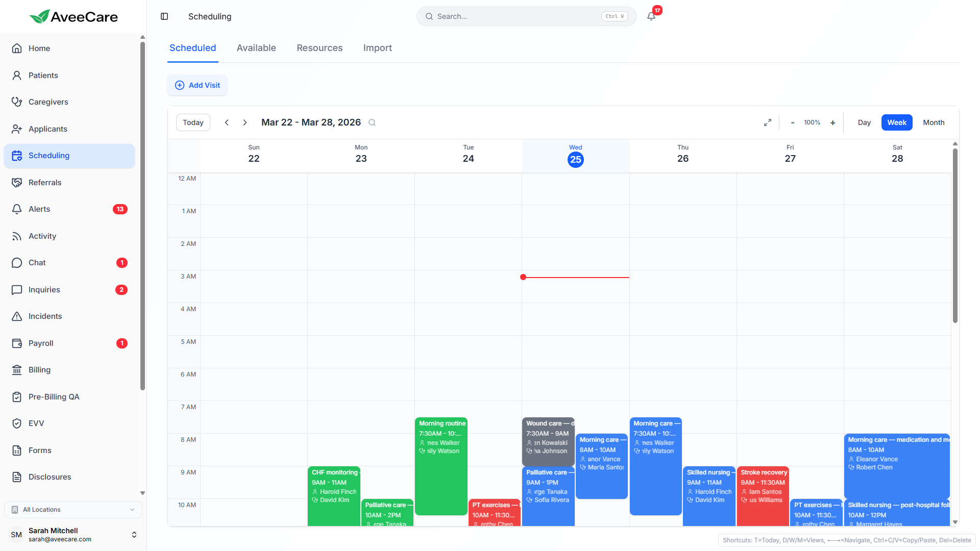Decrease the calendar zoom level with minus control
This screenshot has height=551, width=980.
tap(793, 122)
